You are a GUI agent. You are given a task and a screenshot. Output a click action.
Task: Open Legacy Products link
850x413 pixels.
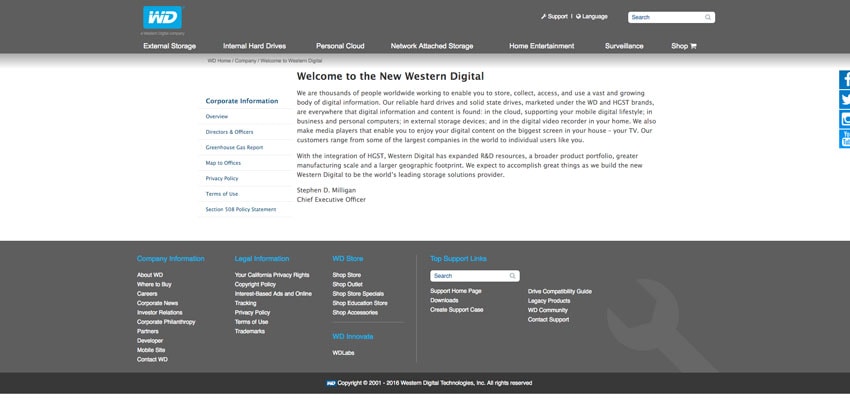[x=549, y=301]
